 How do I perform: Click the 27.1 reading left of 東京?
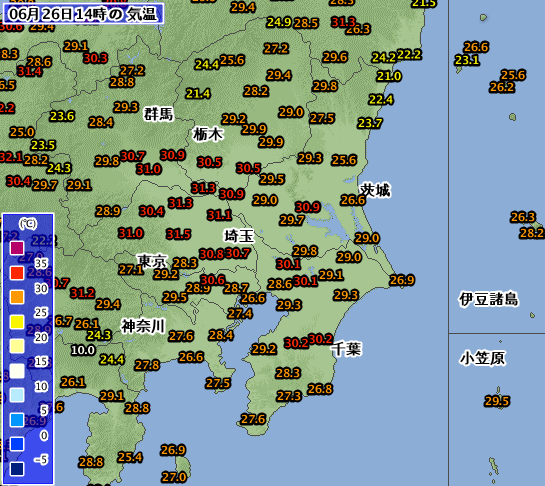[x=131, y=269]
